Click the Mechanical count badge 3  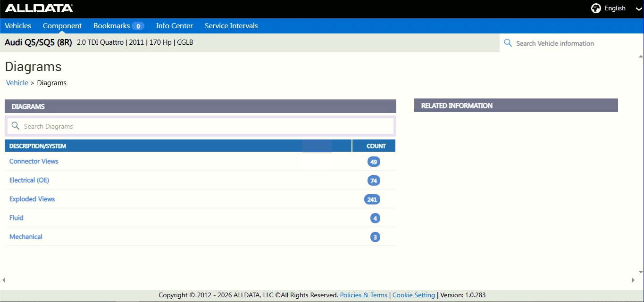[x=375, y=237]
